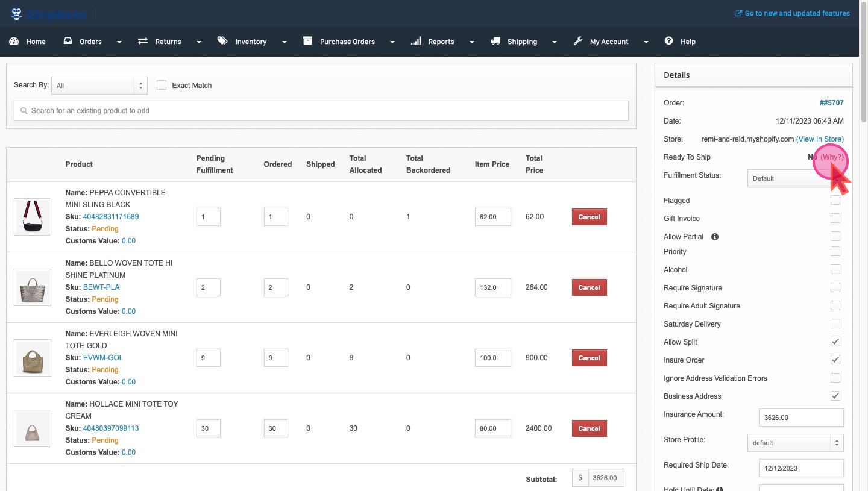The width and height of the screenshot is (868, 491).
Task: Open the Search By dropdown
Action: [99, 86]
